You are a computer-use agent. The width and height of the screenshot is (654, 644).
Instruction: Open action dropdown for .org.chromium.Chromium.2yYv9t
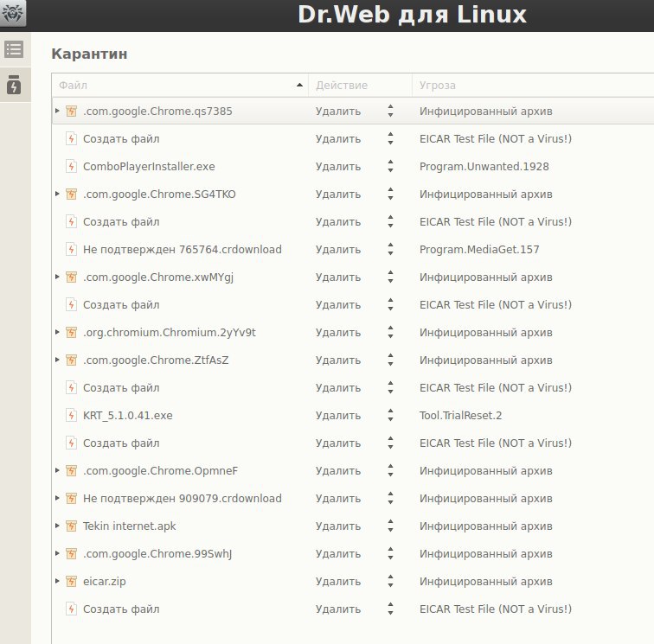tap(390, 332)
